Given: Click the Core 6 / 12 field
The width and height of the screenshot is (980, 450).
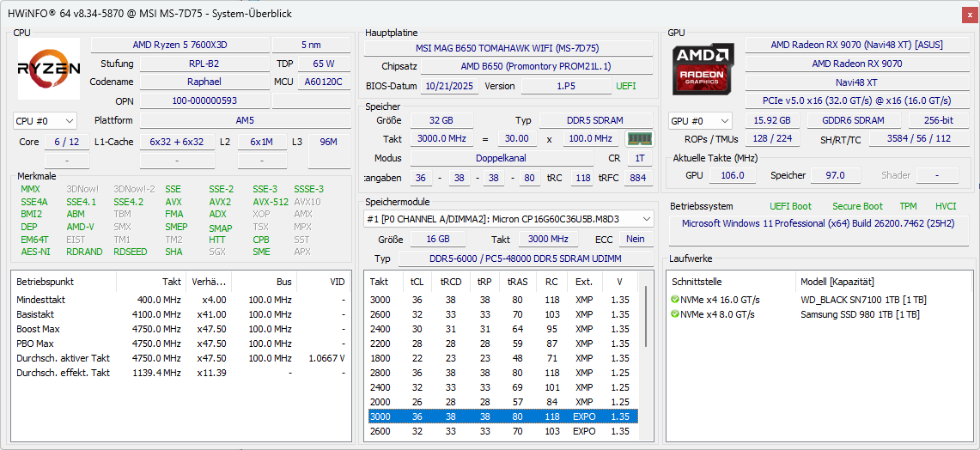Looking at the screenshot, I should 67,142.
